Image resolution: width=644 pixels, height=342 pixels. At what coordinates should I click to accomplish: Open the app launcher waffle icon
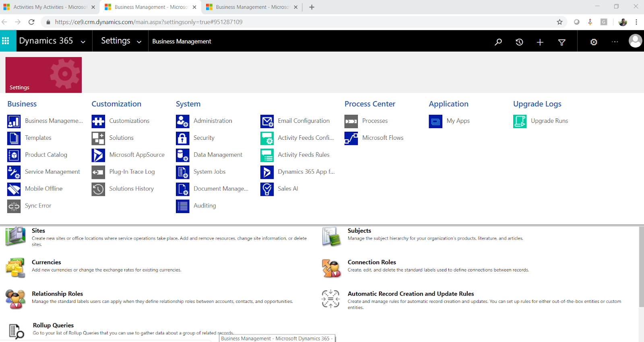[x=6, y=41]
